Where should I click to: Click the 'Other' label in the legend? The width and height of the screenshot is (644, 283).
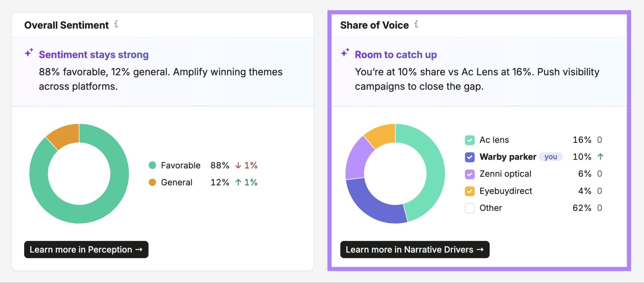491,208
